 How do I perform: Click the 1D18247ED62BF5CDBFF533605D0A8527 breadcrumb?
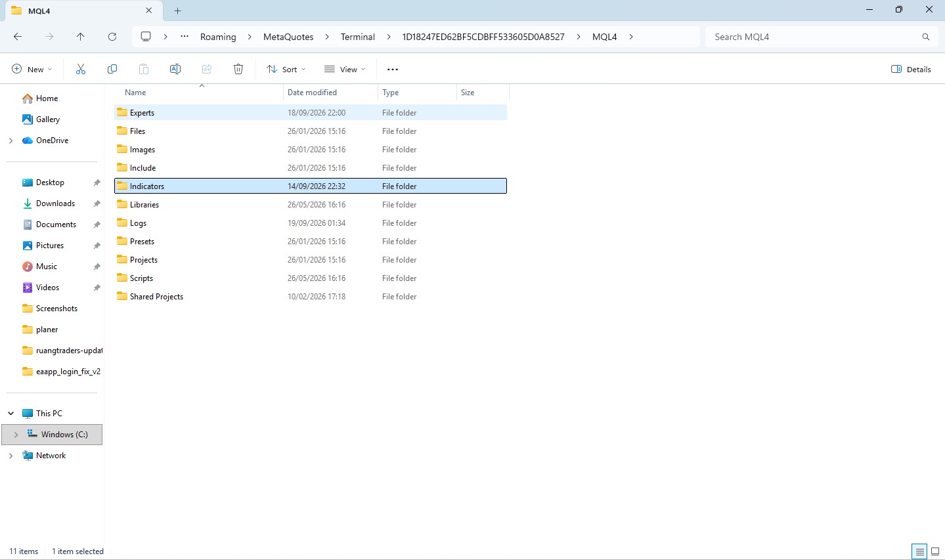point(483,37)
